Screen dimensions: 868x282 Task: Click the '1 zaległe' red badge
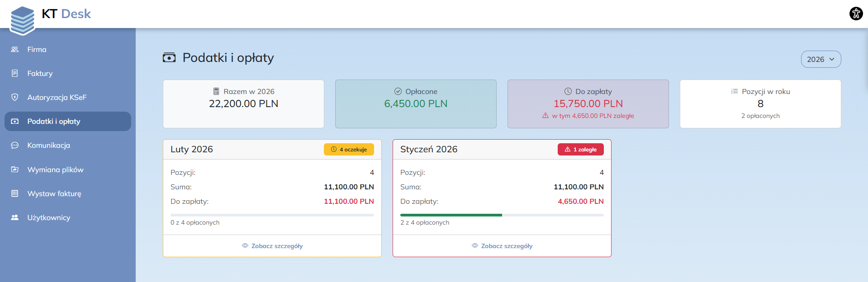(x=580, y=150)
